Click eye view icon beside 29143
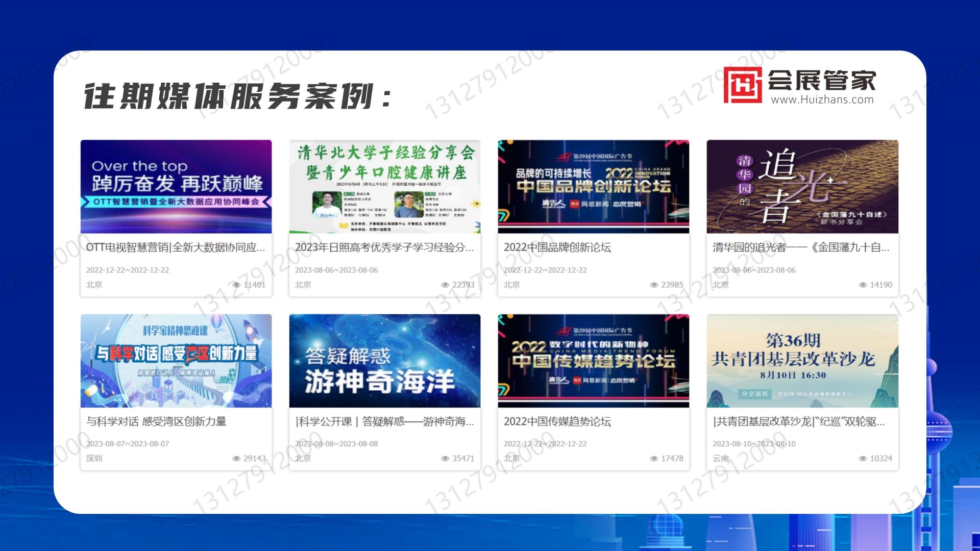980x551 pixels. (236, 459)
